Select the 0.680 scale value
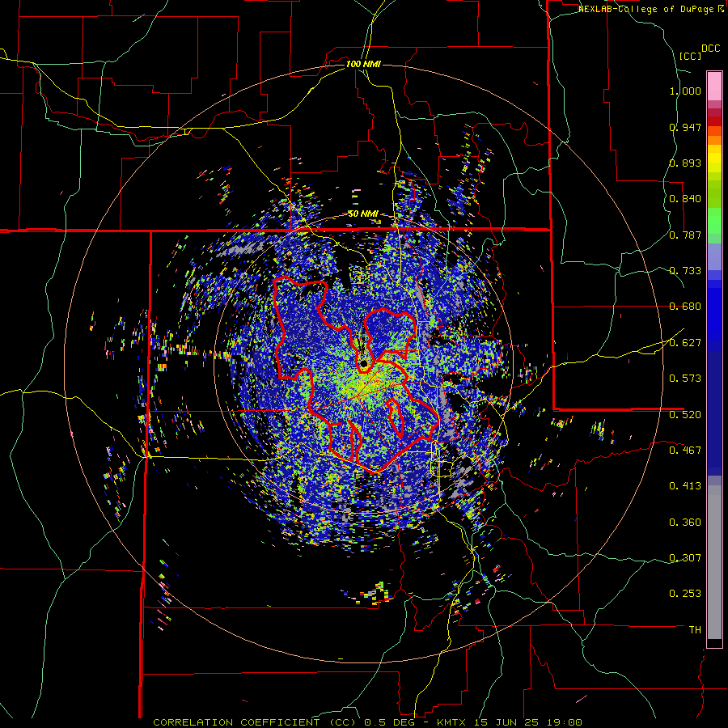This screenshot has width=728, height=728. point(685,307)
